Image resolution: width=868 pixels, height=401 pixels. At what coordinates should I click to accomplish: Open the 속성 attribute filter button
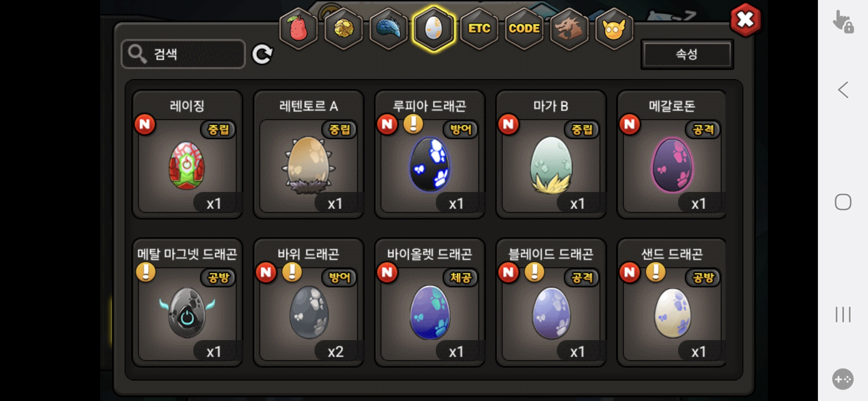(687, 54)
